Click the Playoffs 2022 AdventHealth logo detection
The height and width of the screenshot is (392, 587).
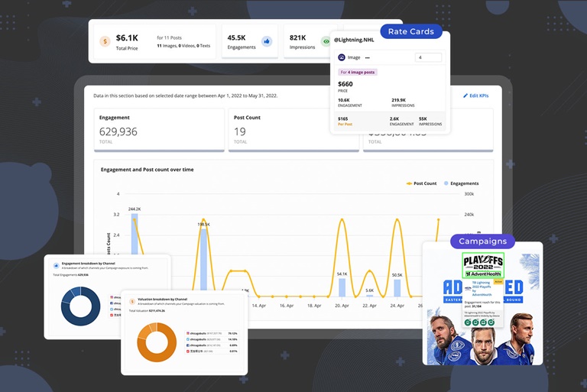click(x=483, y=265)
